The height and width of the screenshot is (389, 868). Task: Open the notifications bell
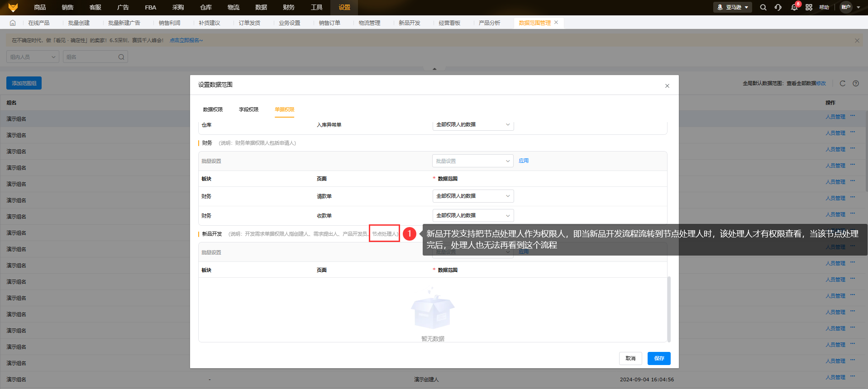click(794, 7)
